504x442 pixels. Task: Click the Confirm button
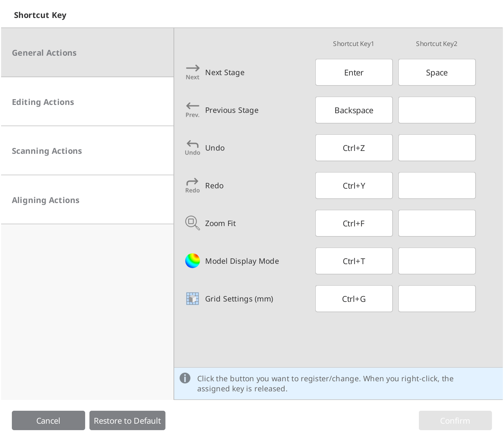[455, 420]
